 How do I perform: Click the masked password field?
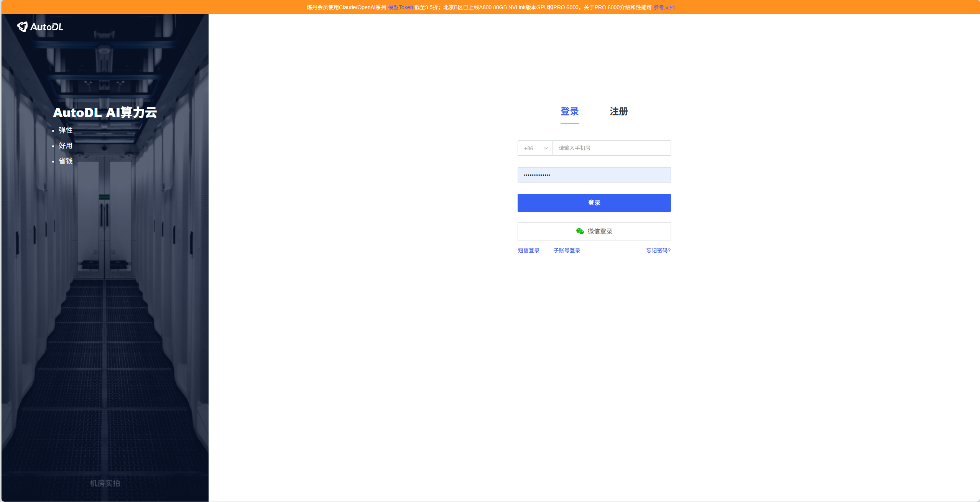594,175
